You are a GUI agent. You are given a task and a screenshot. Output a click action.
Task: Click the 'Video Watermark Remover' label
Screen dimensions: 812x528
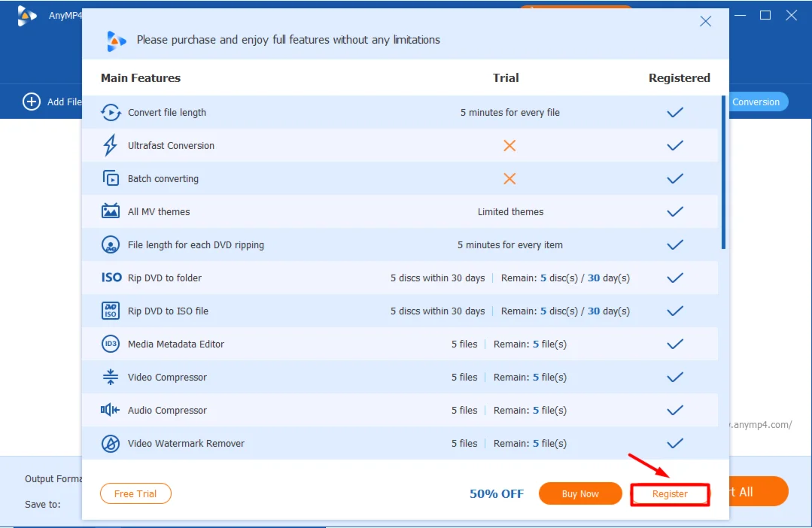tap(186, 444)
